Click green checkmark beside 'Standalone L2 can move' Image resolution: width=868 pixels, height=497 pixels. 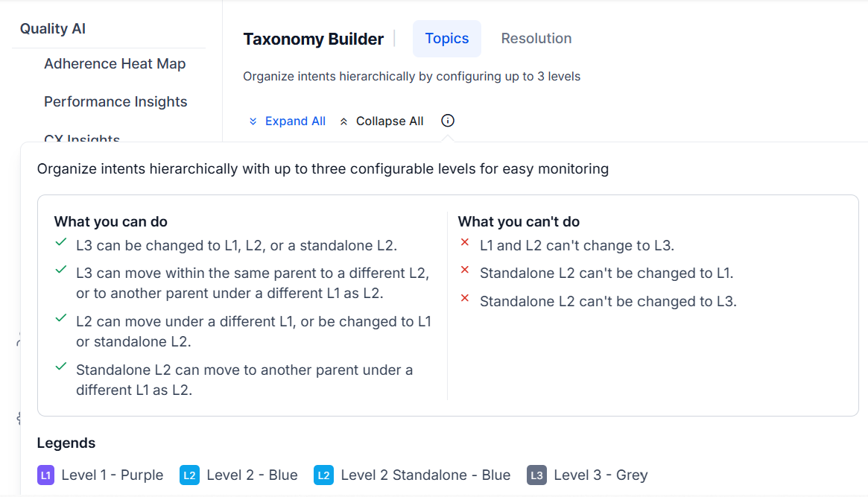pyautogui.click(x=61, y=367)
